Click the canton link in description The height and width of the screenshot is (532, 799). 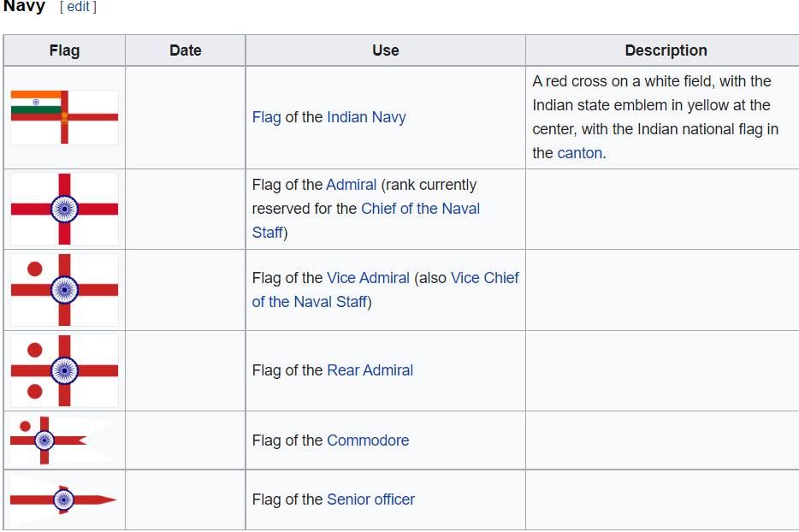(580, 153)
